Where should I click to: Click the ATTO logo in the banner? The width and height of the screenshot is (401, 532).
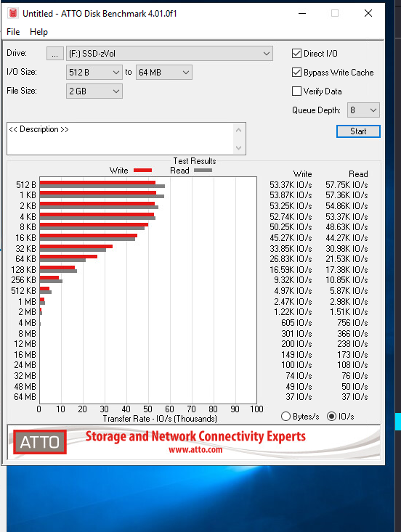tap(40, 442)
